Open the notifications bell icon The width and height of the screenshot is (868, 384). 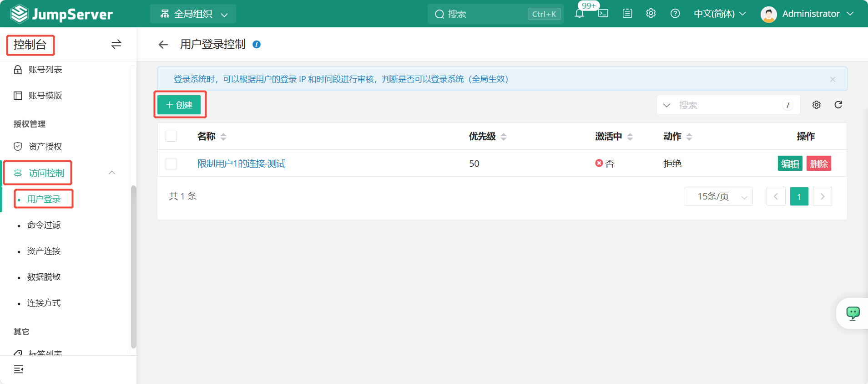click(x=579, y=14)
